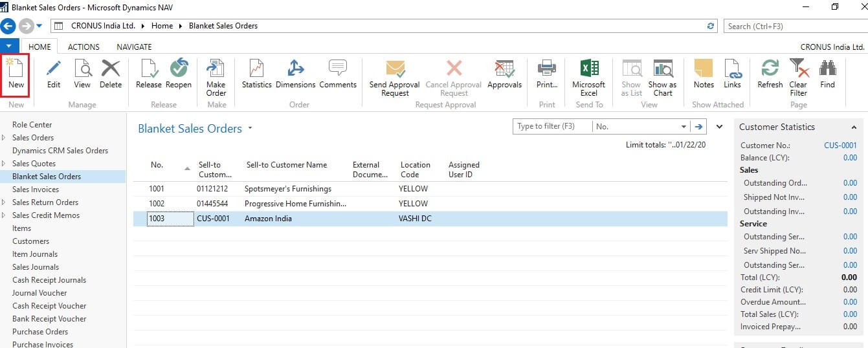Open the filter field 'No.' dropdown
Viewport: 868px width, 348px height.
(684, 127)
